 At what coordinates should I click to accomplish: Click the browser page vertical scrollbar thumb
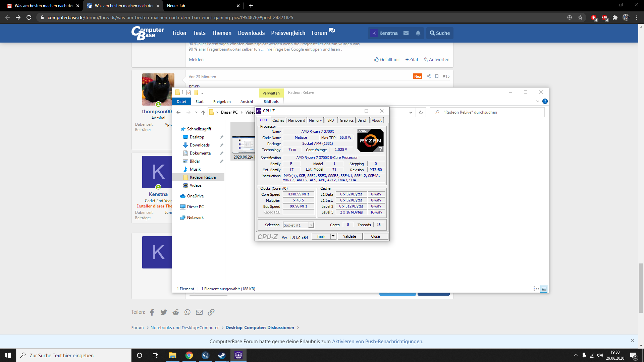pyautogui.click(x=641, y=288)
